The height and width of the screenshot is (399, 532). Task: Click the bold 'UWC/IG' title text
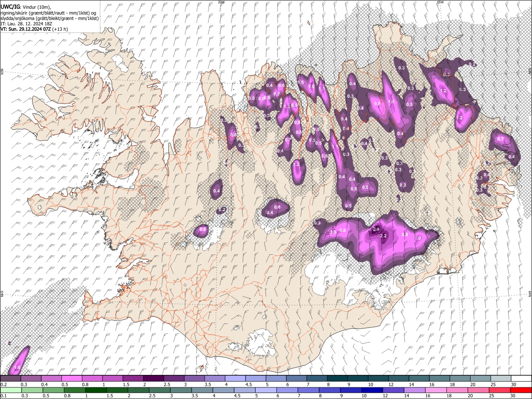pos(10,7)
